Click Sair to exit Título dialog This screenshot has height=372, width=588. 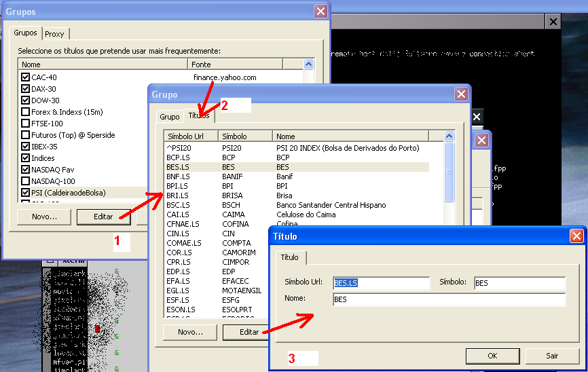pos(552,356)
